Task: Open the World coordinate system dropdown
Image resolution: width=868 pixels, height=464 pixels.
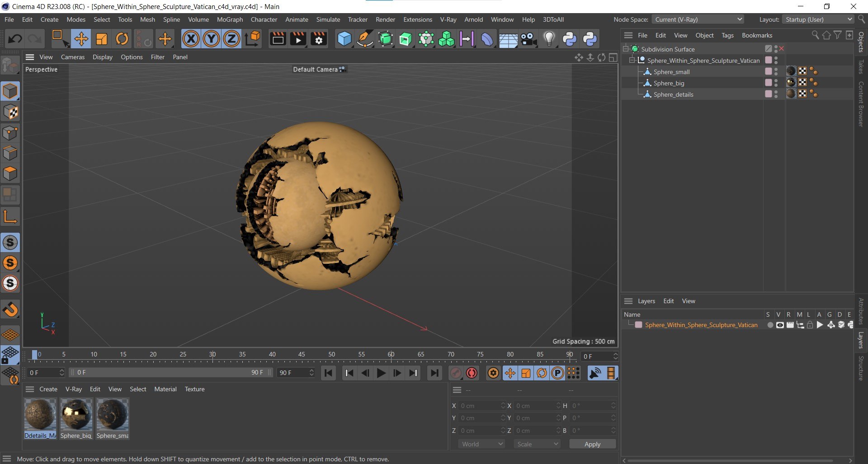Action: point(481,444)
